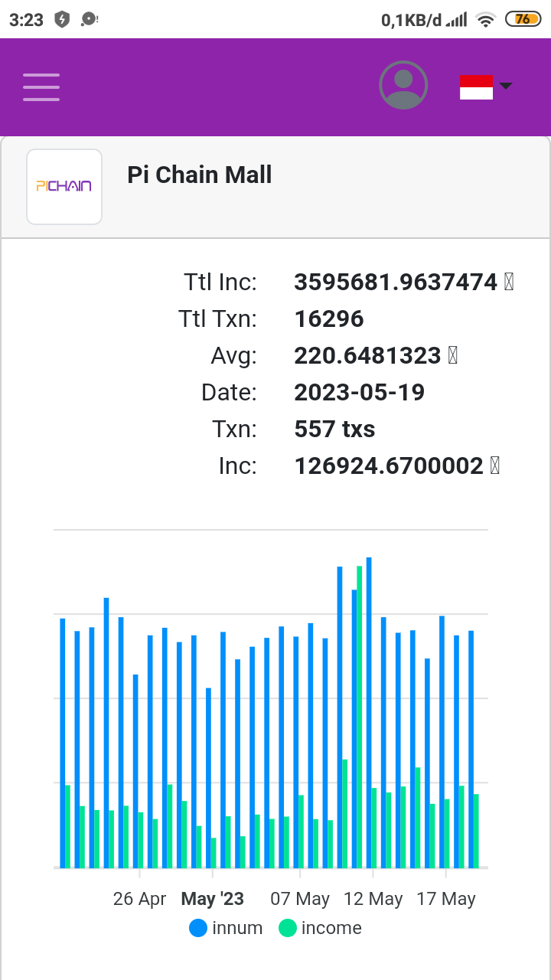The height and width of the screenshot is (980, 551).
Task: Select the tallest blue innum bar
Action: coord(369,712)
